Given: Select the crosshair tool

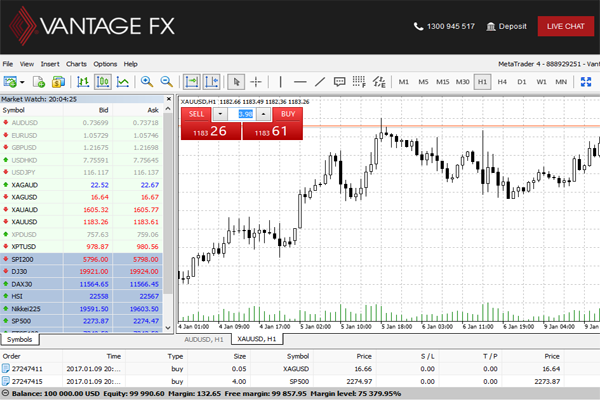Looking at the screenshot, I should coord(256,82).
